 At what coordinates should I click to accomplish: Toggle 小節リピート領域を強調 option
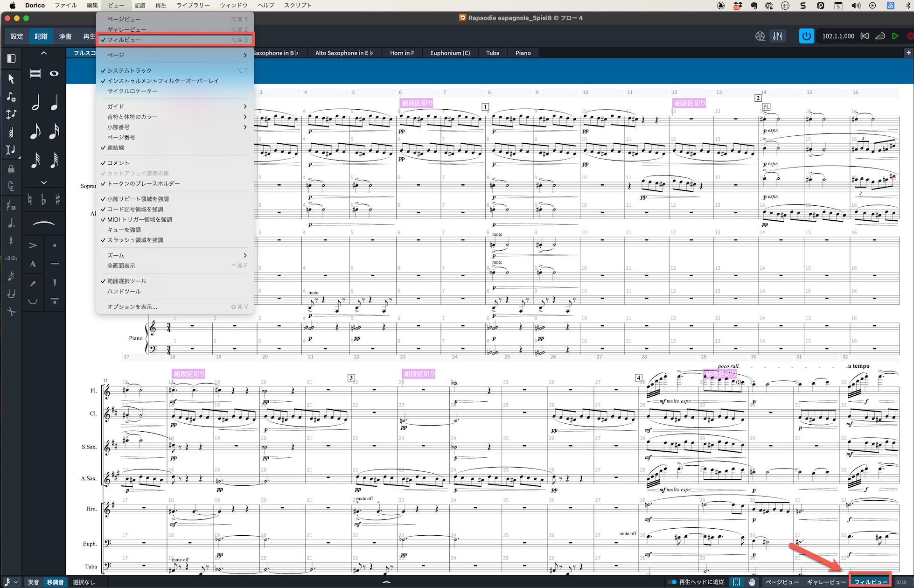[174, 199]
